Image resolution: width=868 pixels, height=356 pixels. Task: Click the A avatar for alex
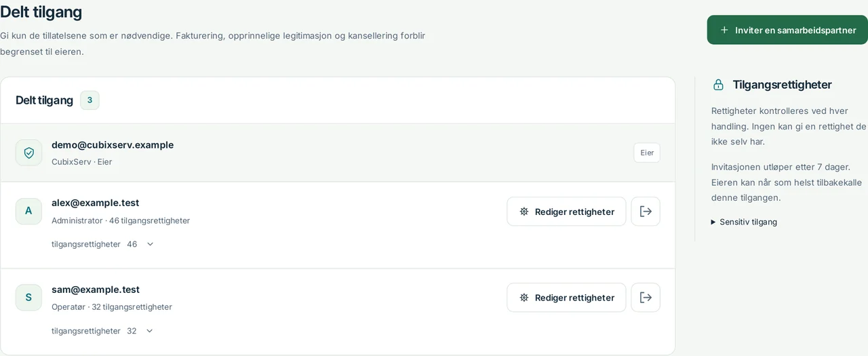point(28,211)
